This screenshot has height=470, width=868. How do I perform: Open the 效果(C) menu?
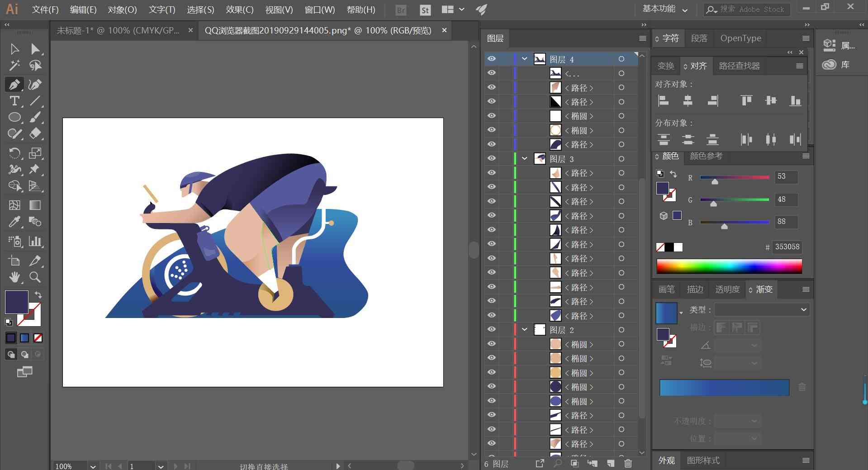point(240,9)
